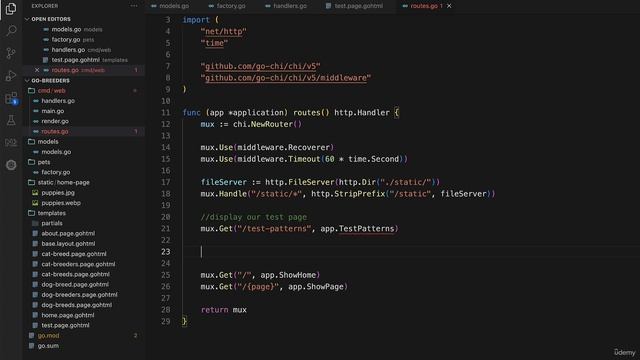640x360 pixels.
Task: Open render.go file in tree
Action: (x=55, y=121)
